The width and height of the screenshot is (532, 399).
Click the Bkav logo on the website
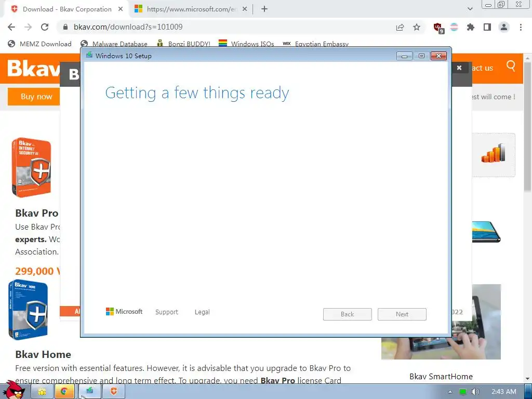33,68
